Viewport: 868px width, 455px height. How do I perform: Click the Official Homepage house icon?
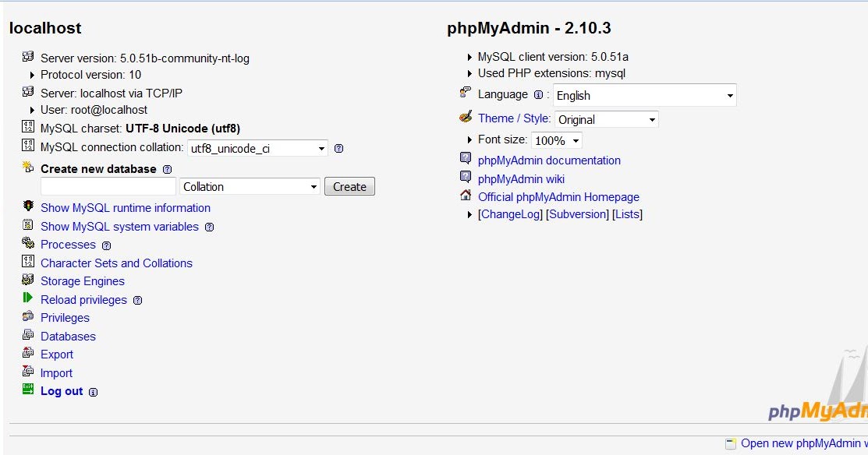pyautogui.click(x=466, y=195)
